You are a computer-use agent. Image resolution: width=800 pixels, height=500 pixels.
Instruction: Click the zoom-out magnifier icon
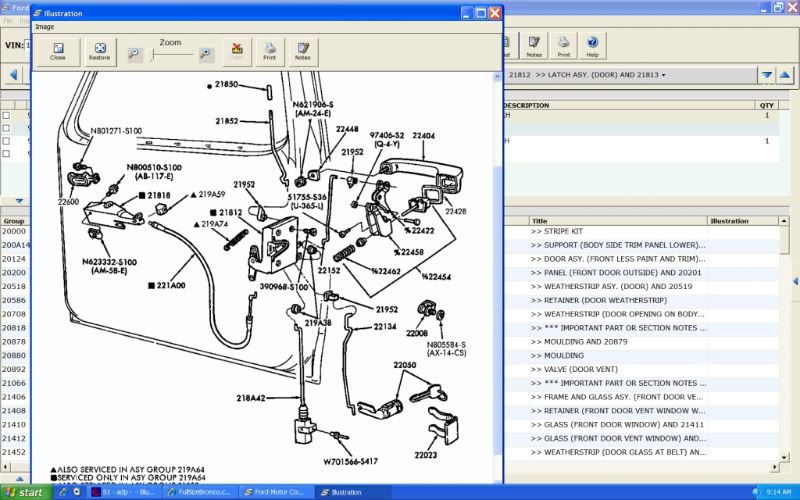(x=135, y=55)
